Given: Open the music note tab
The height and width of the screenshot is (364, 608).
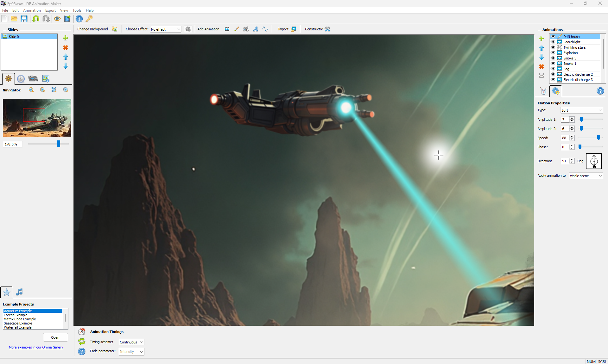Looking at the screenshot, I should pyautogui.click(x=19, y=292).
